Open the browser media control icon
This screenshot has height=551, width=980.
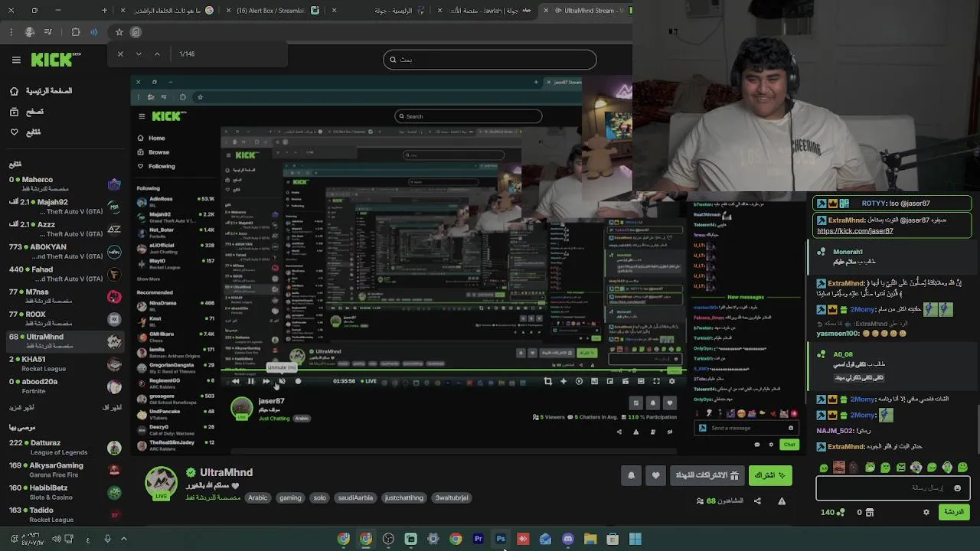[x=48, y=32]
